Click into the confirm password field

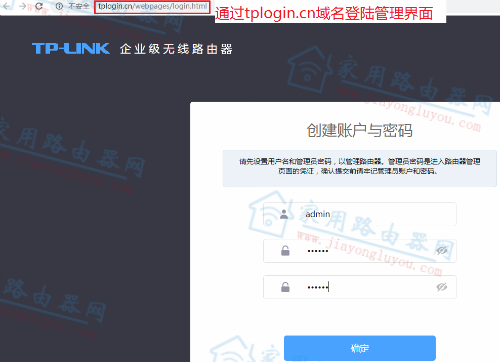point(360,287)
